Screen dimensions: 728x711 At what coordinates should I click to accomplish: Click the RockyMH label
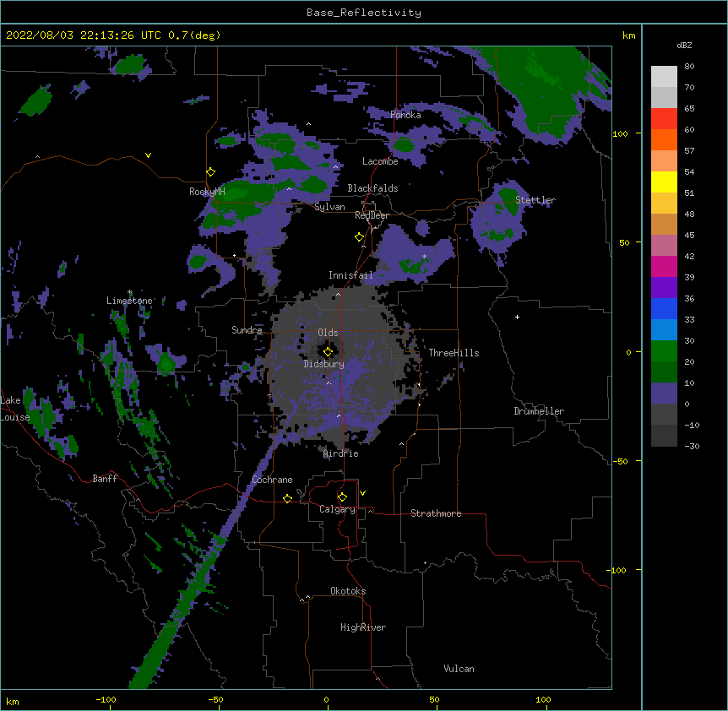coord(207,192)
